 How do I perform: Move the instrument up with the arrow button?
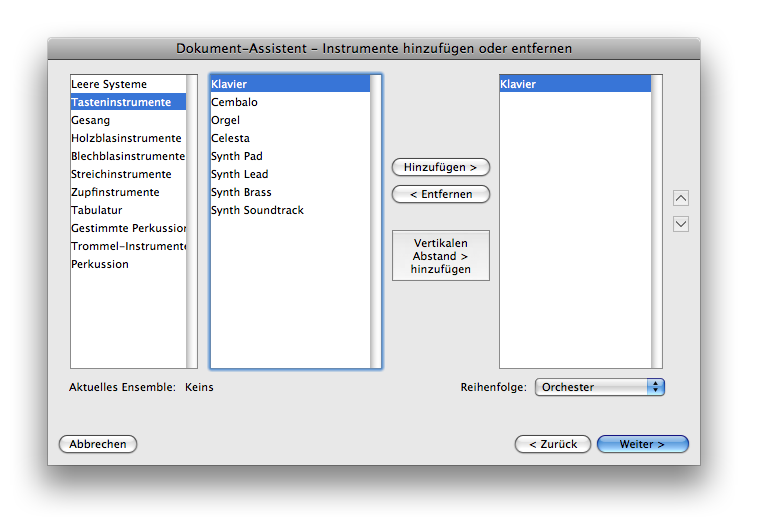680,198
